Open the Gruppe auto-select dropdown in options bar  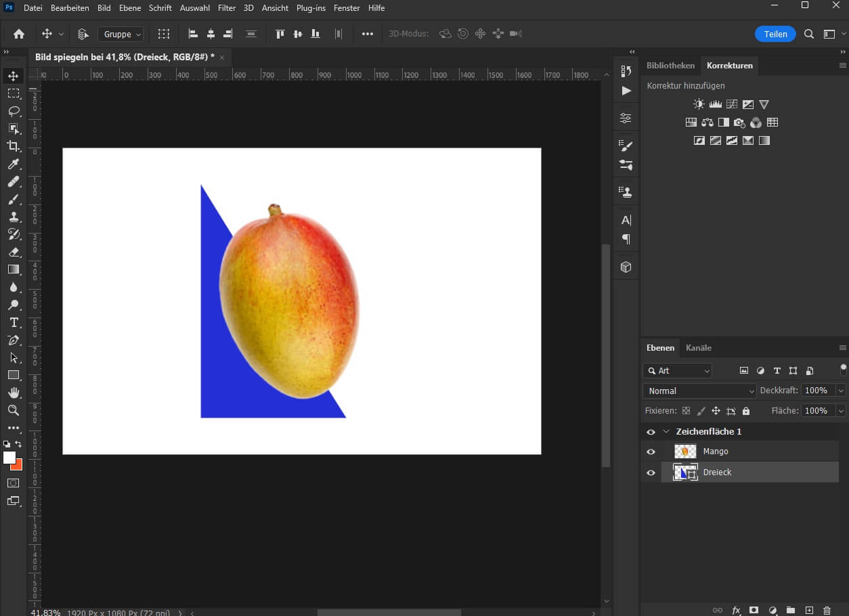[x=120, y=34]
